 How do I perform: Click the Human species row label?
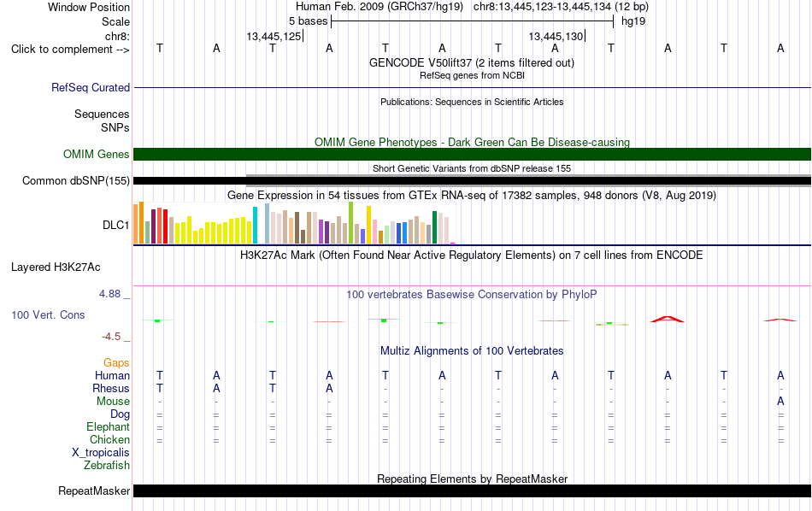[112, 375]
